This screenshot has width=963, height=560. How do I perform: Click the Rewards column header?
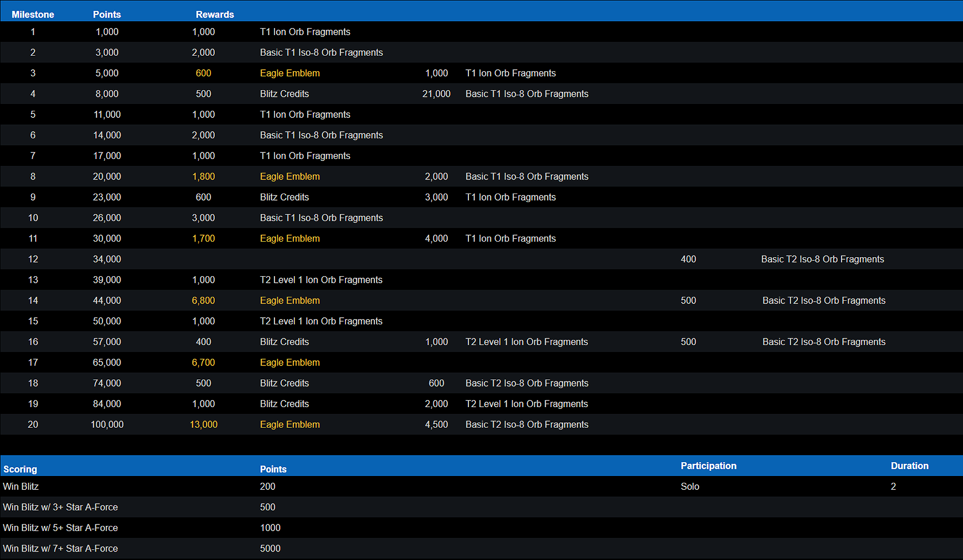pos(215,15)
